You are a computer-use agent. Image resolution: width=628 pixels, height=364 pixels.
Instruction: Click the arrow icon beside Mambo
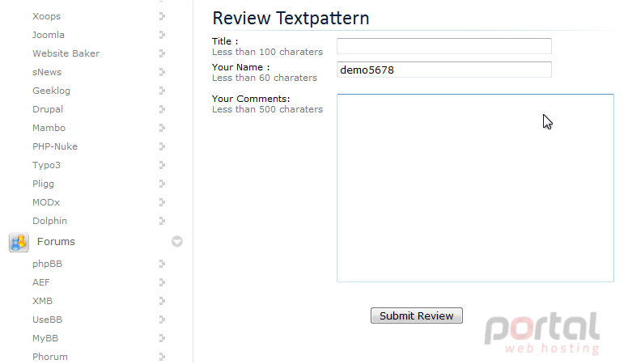[x=162, y=128]
